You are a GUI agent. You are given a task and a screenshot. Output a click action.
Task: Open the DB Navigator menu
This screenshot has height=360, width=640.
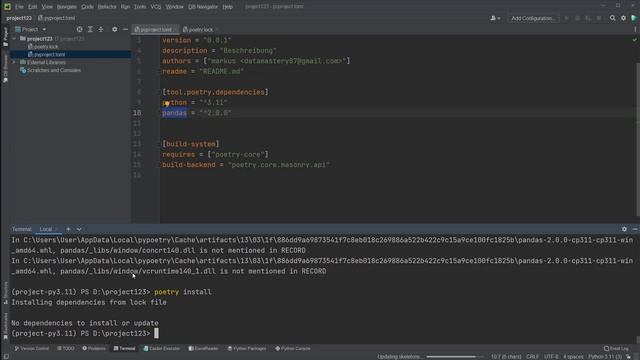tap(203, 7)
